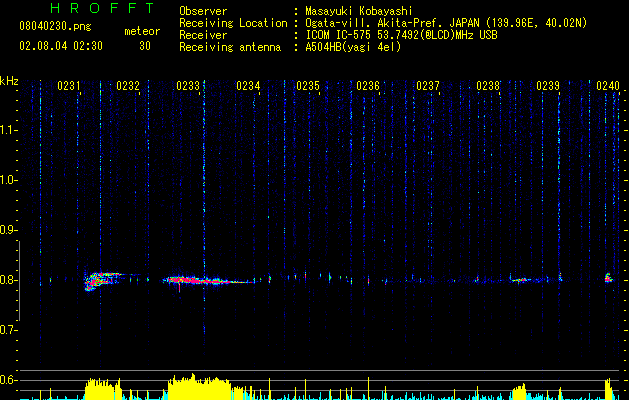Click the 'meteor' label

142,31
